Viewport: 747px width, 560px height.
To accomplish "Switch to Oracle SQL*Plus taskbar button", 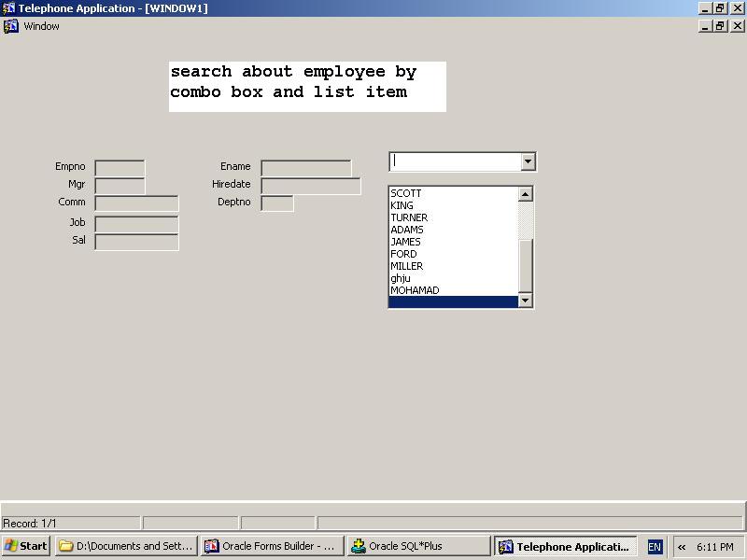I will pyautogui.click(x=417, y=546).
